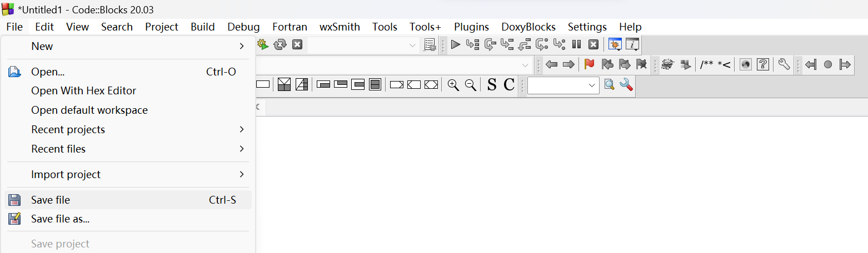Insert a Doxygen block comment (/**)

pyautogui.click(x=706, y=64)
